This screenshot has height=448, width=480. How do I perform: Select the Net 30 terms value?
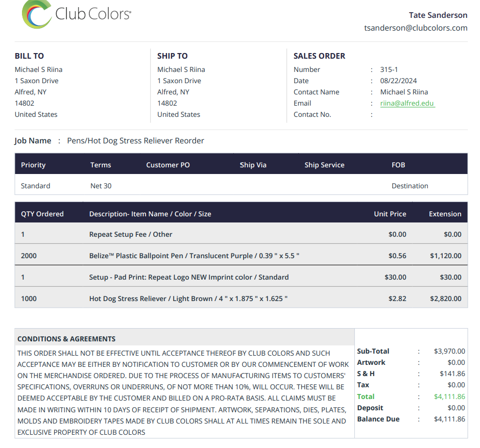[x=101, y=186]
